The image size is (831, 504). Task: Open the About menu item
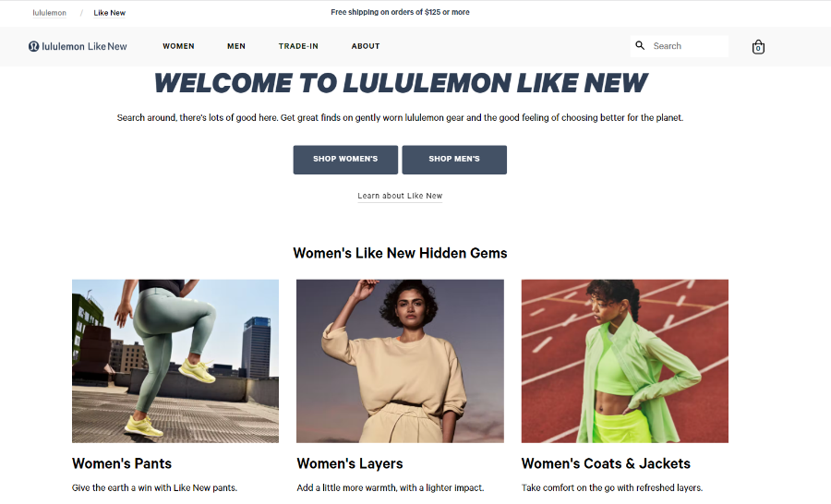tap(366, 46)
